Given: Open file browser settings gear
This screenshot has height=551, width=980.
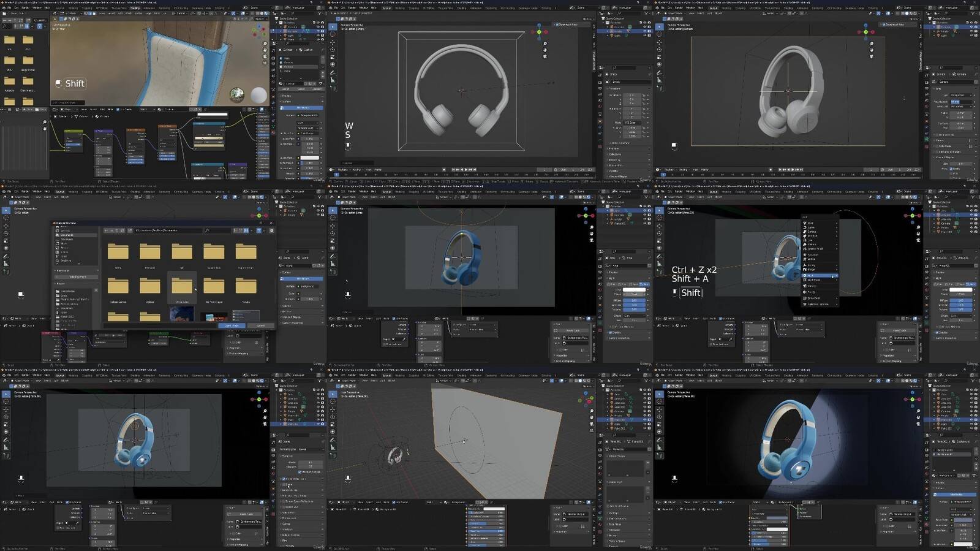Looking at the screenshot, I should tap(271, 230).
